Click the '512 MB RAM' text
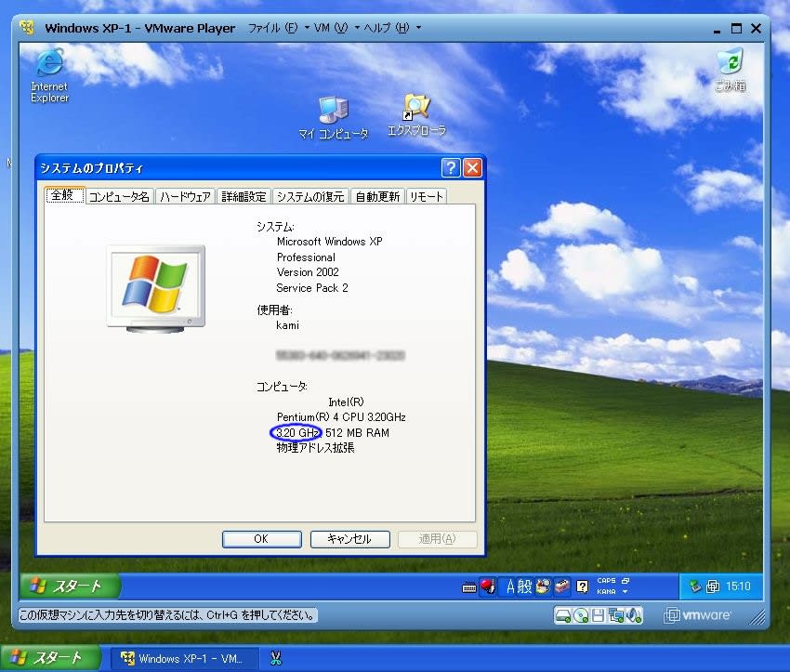Screen dimensions: 790x672 tap(357, 433)
